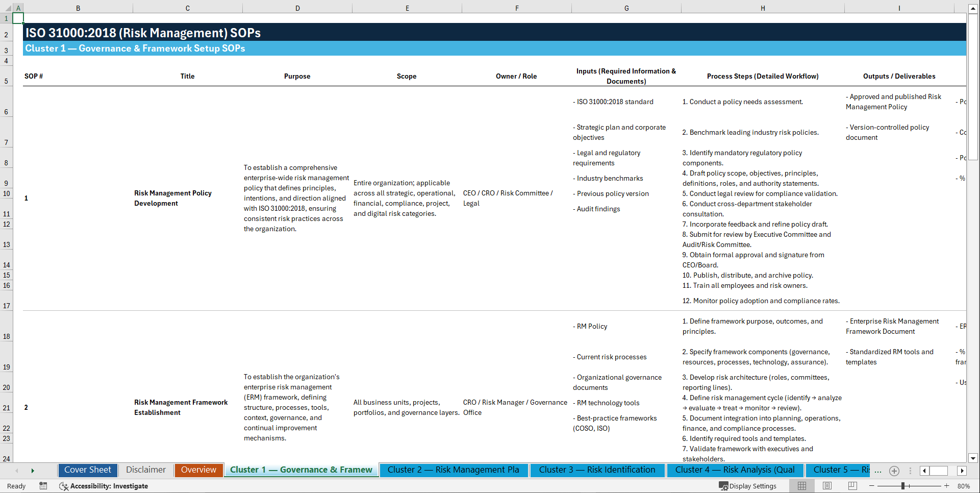Select column B by its header

pos(78,8)
